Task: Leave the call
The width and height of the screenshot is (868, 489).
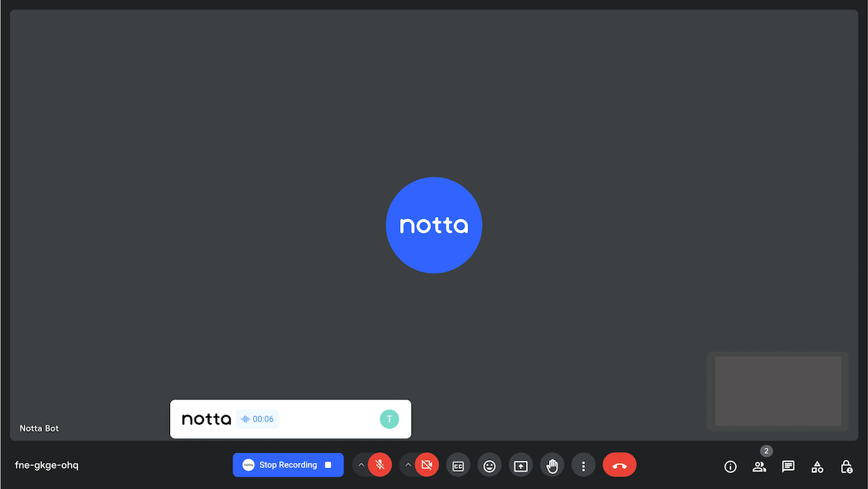Action: 619,465
